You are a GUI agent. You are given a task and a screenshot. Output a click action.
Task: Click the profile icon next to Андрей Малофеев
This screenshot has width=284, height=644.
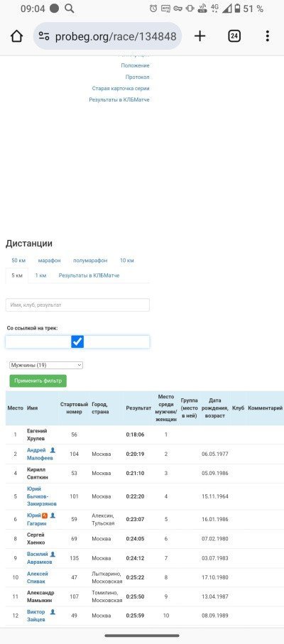click(x=53, y=450)
